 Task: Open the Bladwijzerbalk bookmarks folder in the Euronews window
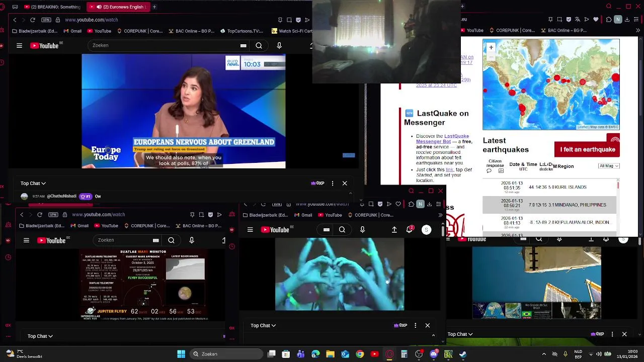click(35, 31)
